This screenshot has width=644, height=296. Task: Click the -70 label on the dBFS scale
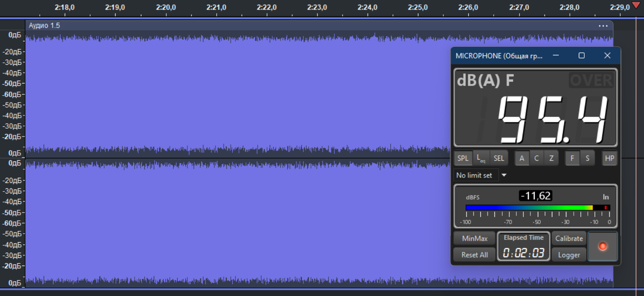coord(508,222)
